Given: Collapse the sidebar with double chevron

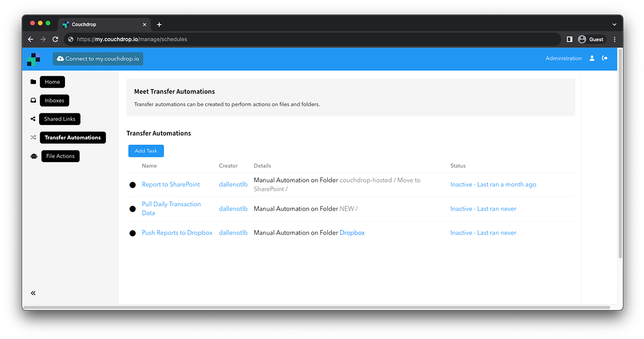Looking at the screenshot, I should click(x=33, y=293).
